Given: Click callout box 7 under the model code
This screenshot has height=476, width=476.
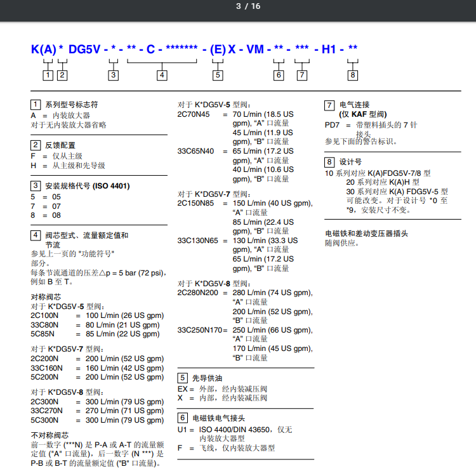Looking at the screenshot, I should point(302,76).
